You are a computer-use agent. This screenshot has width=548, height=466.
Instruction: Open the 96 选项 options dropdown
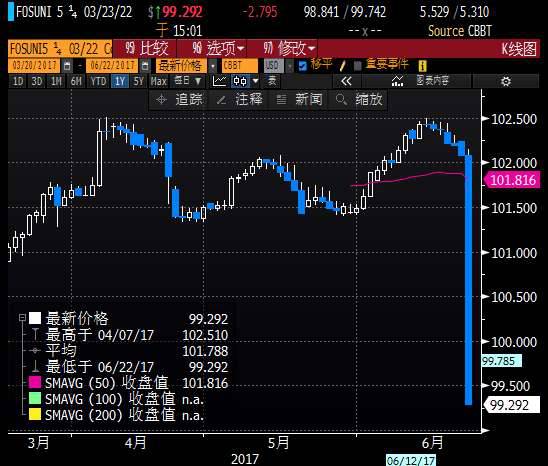click(218, 49)
